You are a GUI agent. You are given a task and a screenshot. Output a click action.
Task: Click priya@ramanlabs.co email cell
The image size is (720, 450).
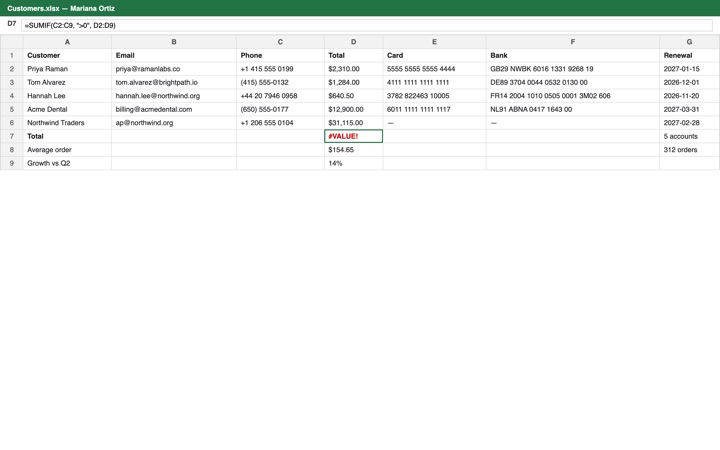pos(174,69)
